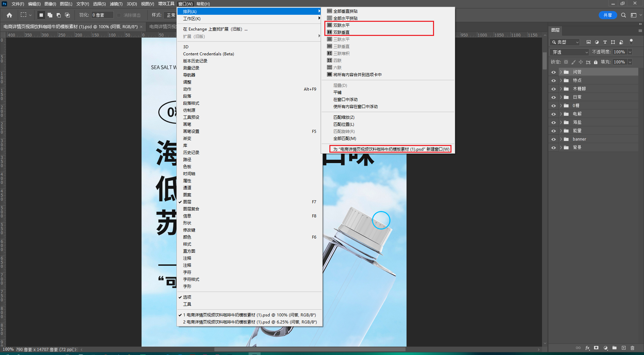Hide the 问答 layer group
The height and width of the screenshot is (355, 644).
[553, 72]
